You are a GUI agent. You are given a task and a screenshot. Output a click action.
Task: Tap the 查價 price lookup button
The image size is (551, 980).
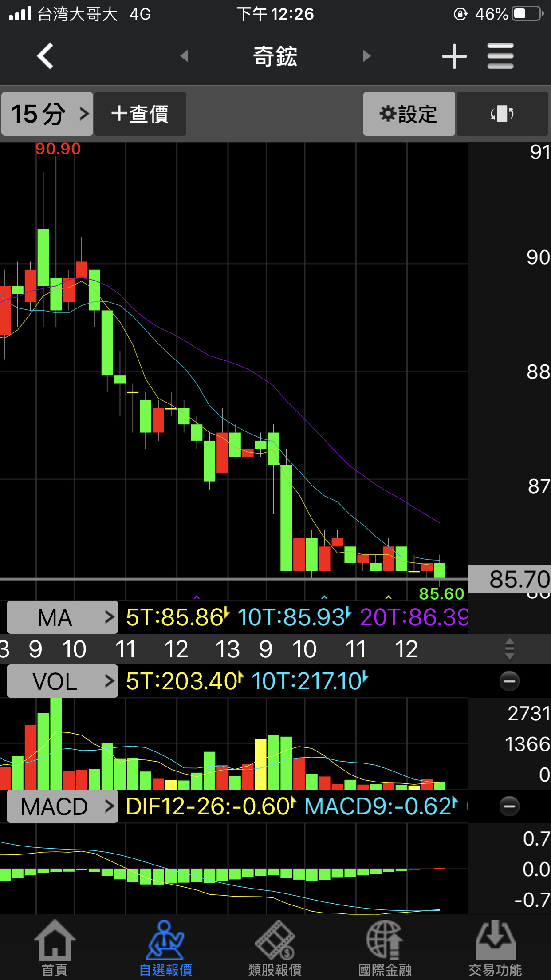click(x=140, y=114)
